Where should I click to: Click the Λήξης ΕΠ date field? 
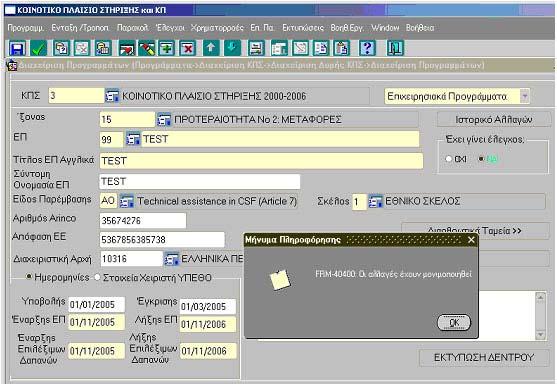tap(208, 325)
